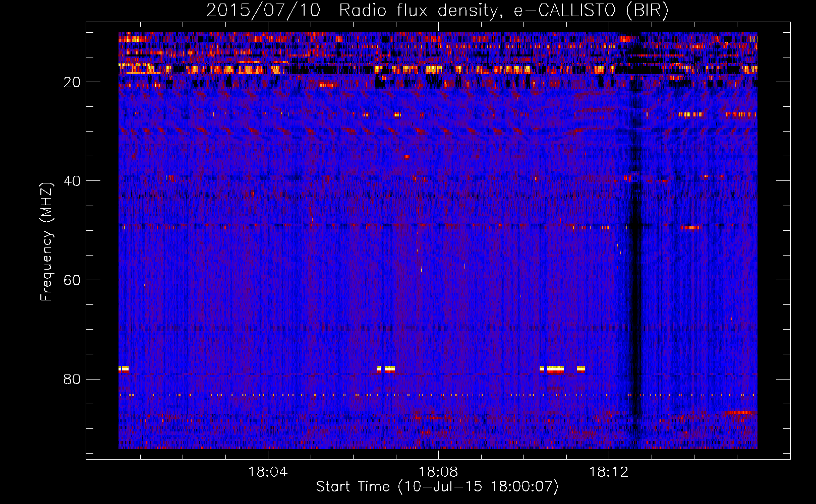Viewport: 816px width, 504px height.
Task: Click the 18:08 time tick label
Action: (x=438, y=472)
